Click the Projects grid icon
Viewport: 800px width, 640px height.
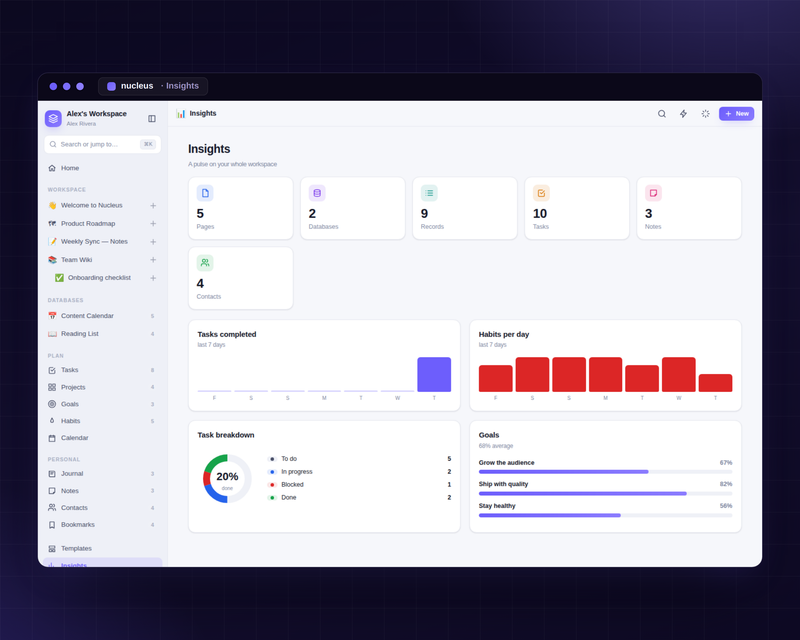52,387
